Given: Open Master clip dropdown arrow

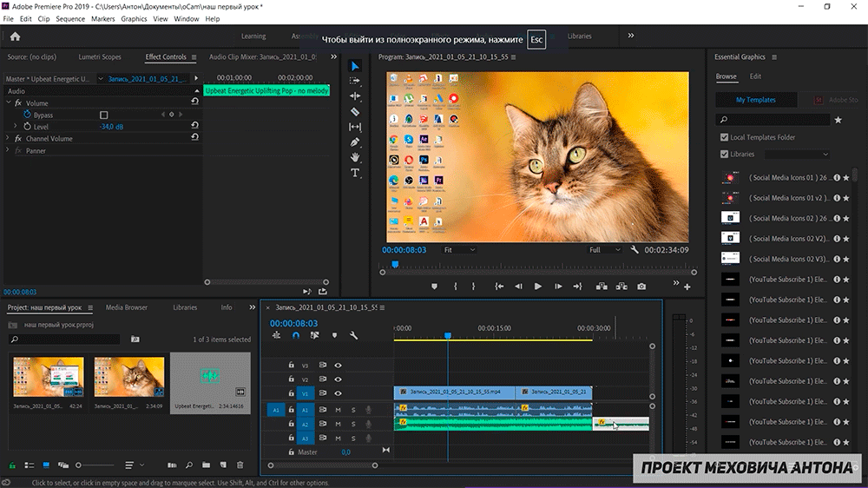Looking at the screenshot, I should 100,79.
